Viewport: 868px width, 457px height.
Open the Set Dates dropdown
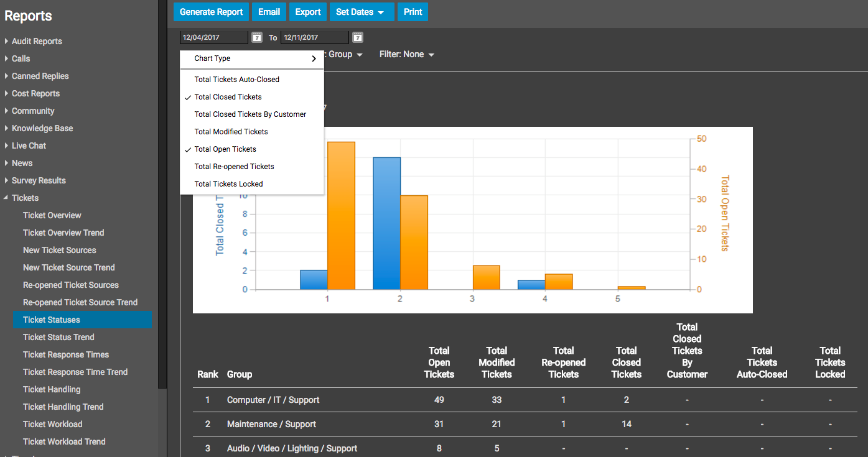coord(360,12)
